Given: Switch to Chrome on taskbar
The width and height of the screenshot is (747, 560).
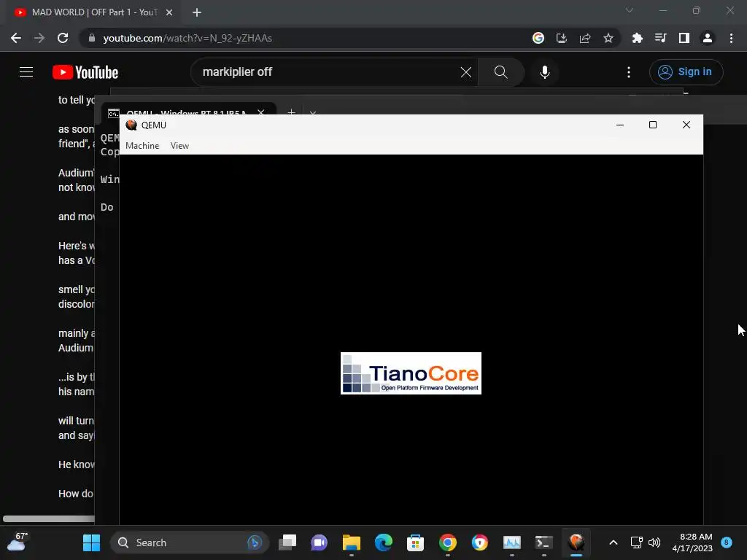Looking at the screenshot, I should 448,542.
